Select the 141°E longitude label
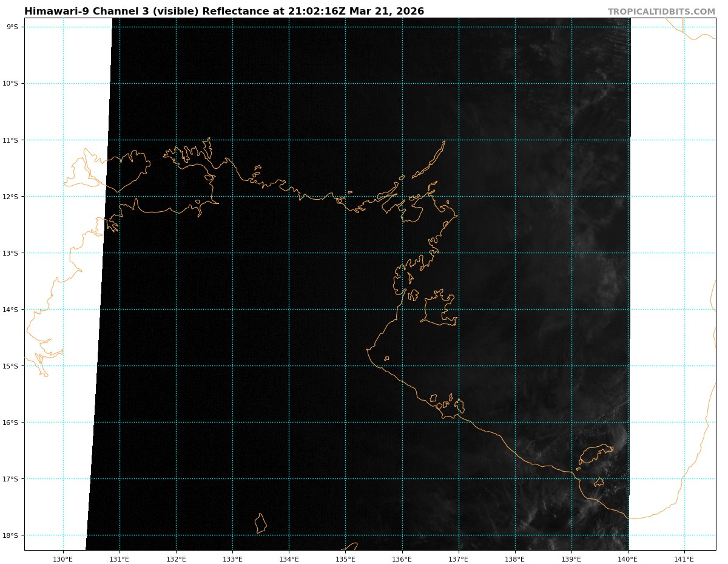 click(684, 559)
